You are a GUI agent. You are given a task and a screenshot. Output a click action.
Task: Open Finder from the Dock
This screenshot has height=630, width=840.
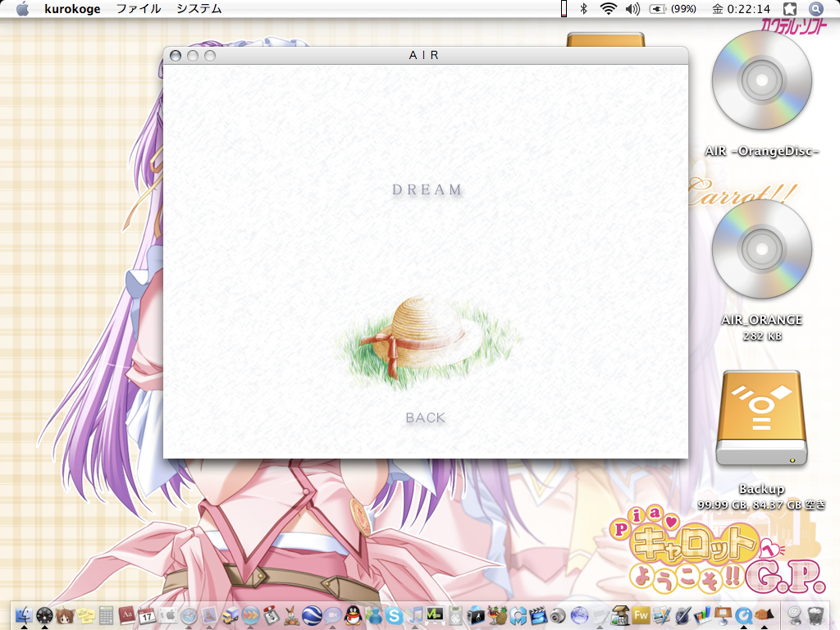tap(24, 615)
